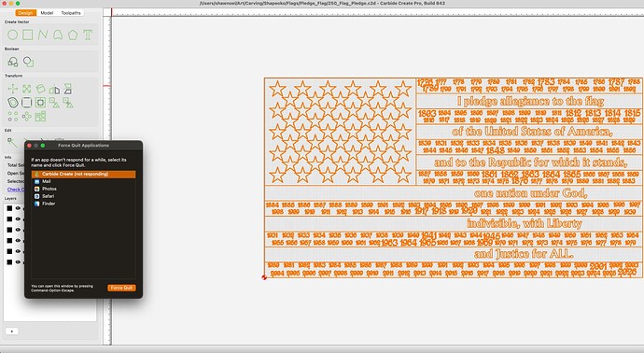The width and height of the screenshot is (644, 353).
Task: Toggle visibility eye of the topmost layer
Action: pyautogui.click(x=18, y=208)
